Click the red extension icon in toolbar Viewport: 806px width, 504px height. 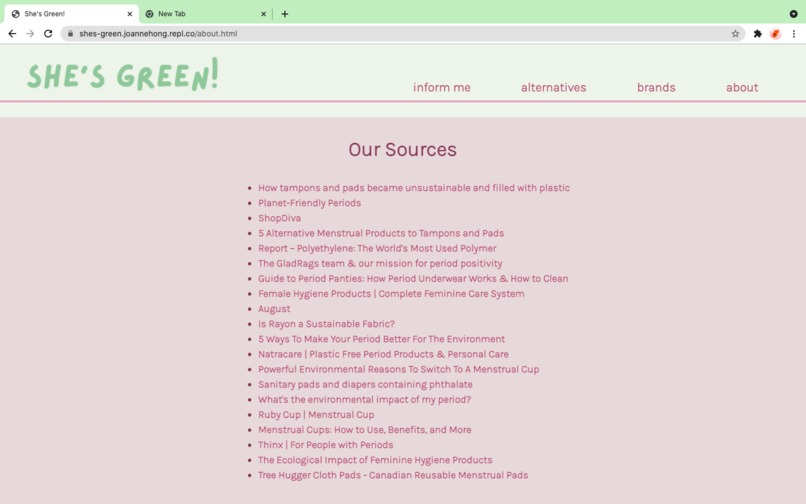[x=775, y=33]
